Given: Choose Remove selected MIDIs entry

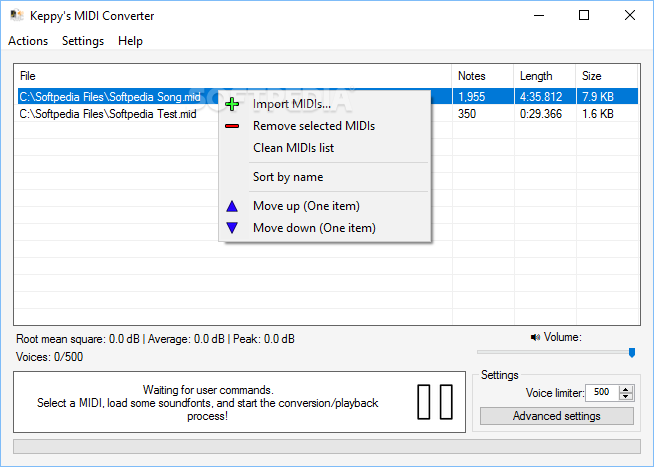Looking at the screenshot, I should 324,126.
